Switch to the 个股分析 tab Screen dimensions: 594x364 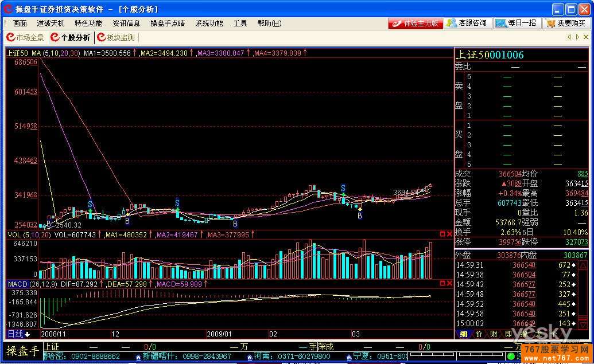point(71,37)
